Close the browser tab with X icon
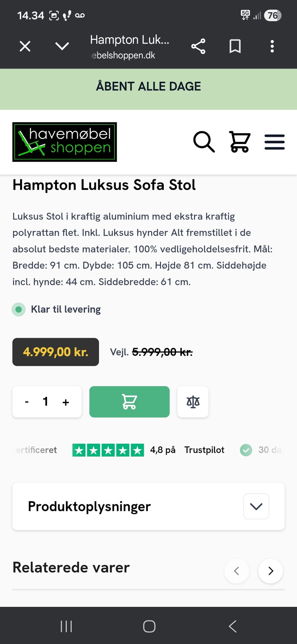Screen dimensions: 297x644 (25, 46)
